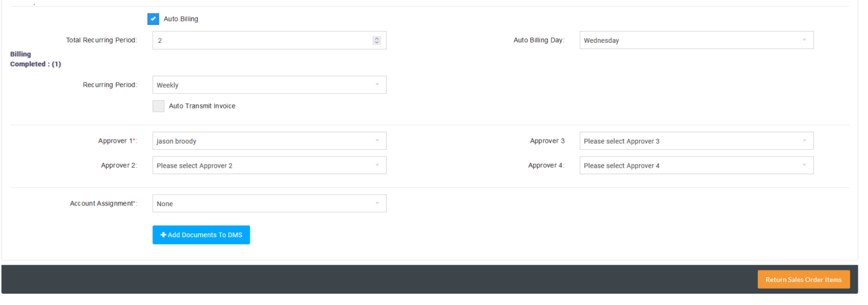The width and height of the screenshot is (868, 305).
Task: Click the arrow icon on the Account Assignment field
Action: point(377,203)
